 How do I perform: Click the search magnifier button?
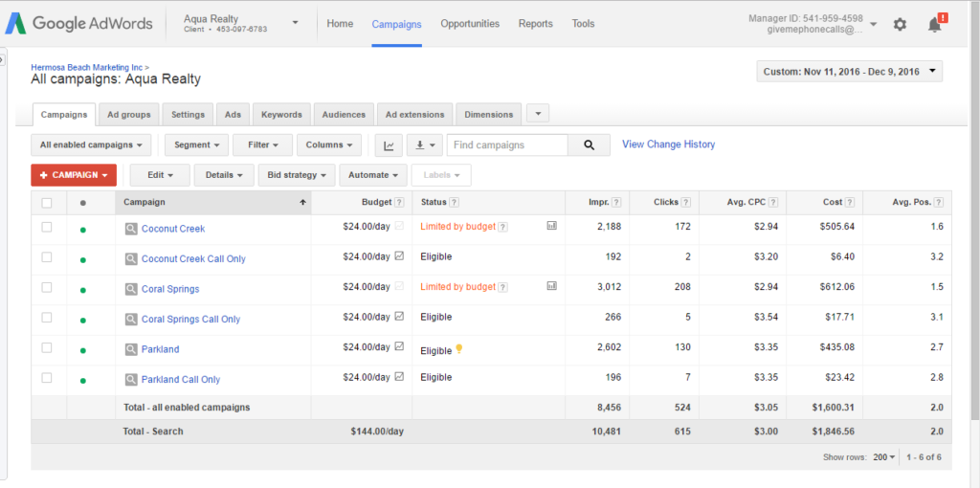coord(589,145)
